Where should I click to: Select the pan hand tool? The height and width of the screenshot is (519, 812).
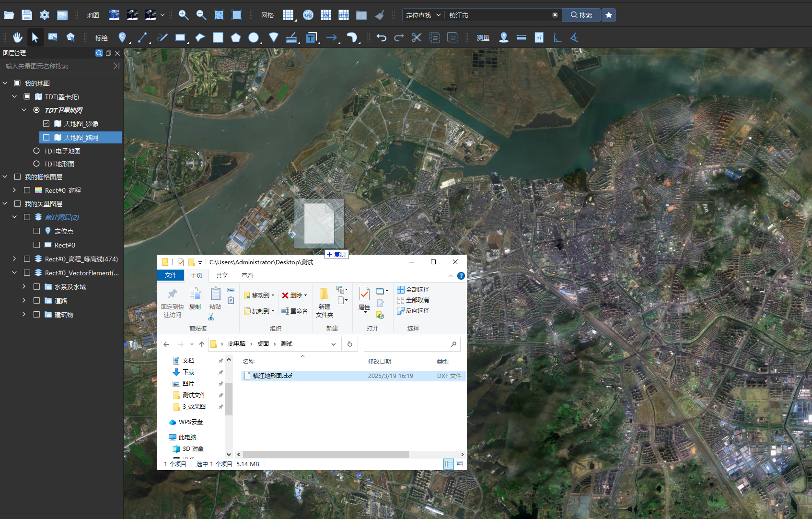(18, 37)
